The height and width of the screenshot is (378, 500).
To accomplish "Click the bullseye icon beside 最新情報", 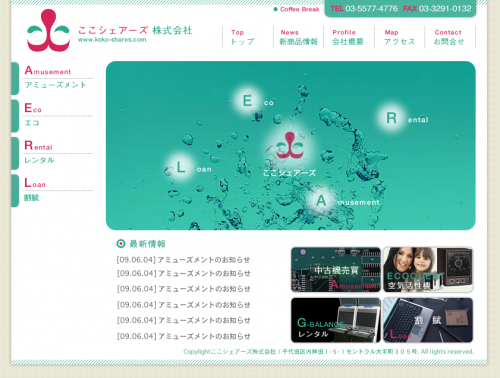I will [121, 244].
